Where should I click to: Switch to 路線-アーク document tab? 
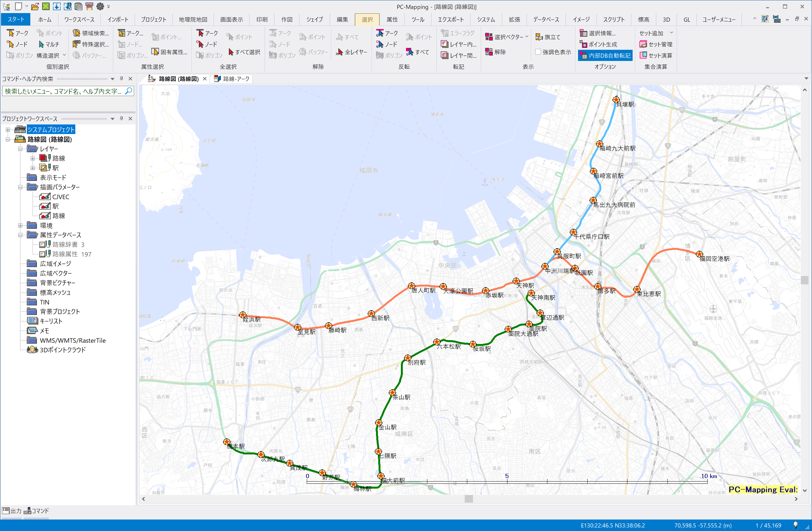pyautogui.click(x=232, y=79)
